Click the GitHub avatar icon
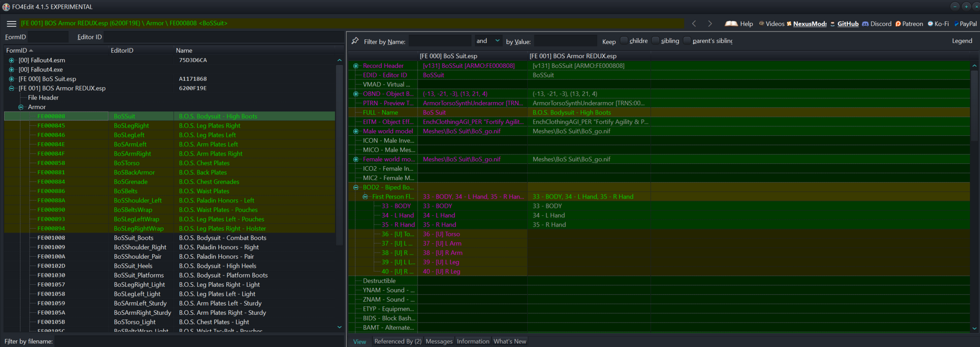980x347 pixels. pos(832,23)
